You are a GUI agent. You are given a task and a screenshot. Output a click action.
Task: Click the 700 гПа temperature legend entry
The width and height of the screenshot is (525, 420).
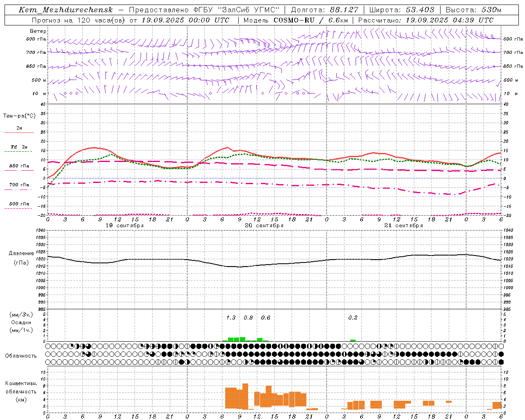click(x=19, y=185)
